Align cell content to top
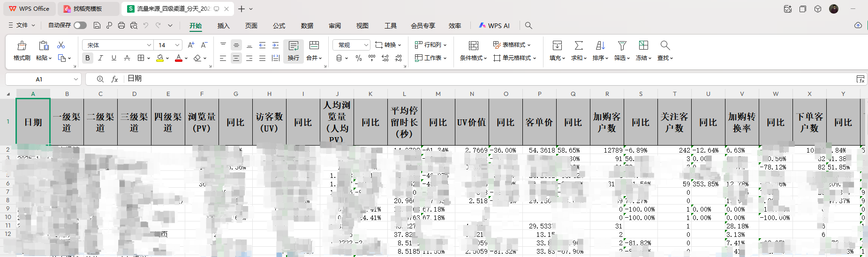Image resolution: width=868 pixels, height=257 pixels. tap(223, 45)
